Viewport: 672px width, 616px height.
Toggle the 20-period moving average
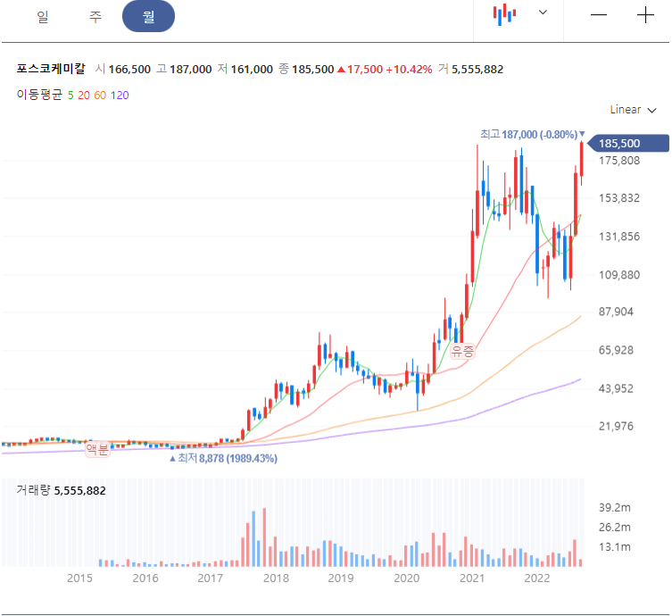[x=84, y=96]
